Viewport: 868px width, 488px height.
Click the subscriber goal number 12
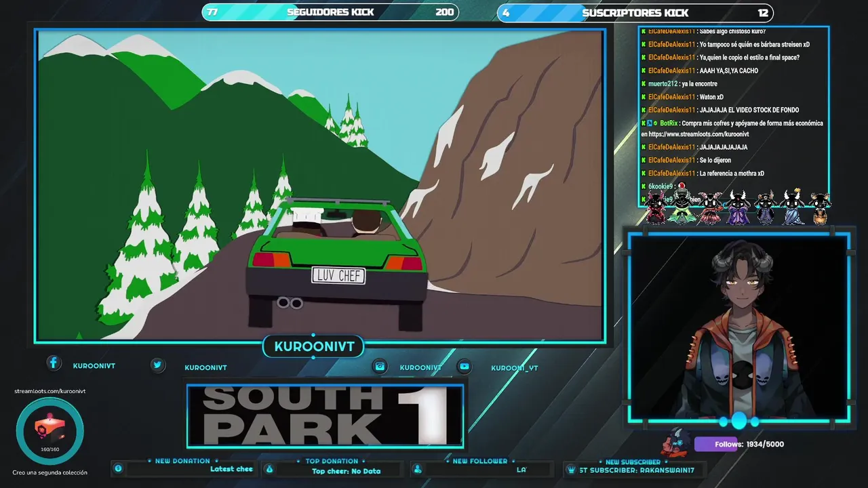tap(763, 12)
